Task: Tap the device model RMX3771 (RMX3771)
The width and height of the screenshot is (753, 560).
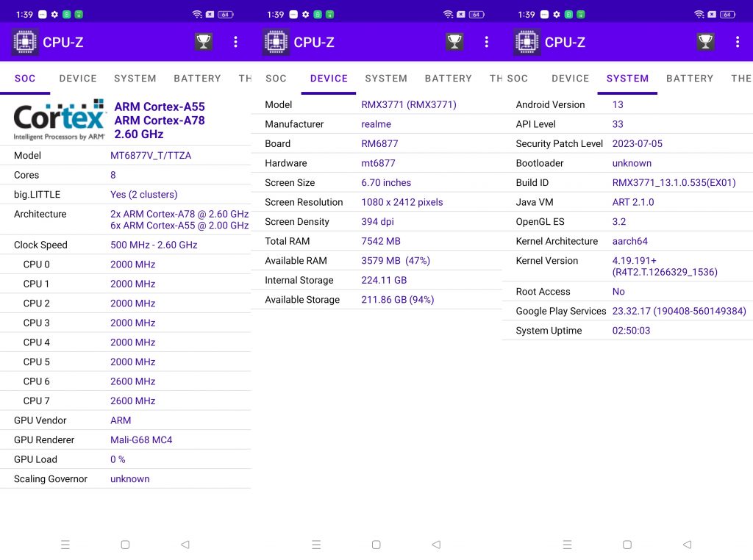Action: (409, 104)
